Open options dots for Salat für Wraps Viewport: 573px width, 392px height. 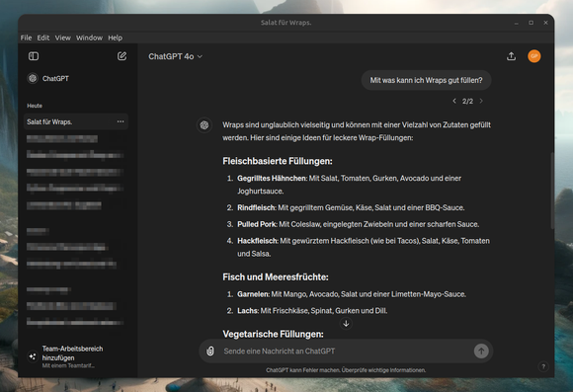[x=121, y=121]
